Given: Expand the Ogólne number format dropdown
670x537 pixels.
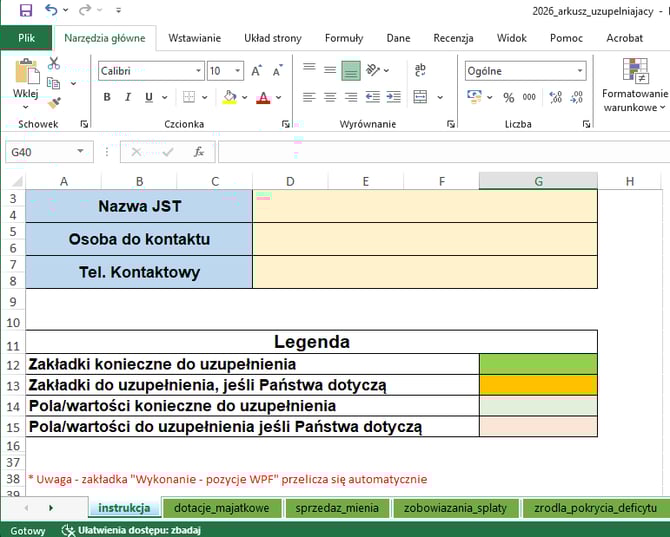Looking at the screenshot, I should [579, 71].
